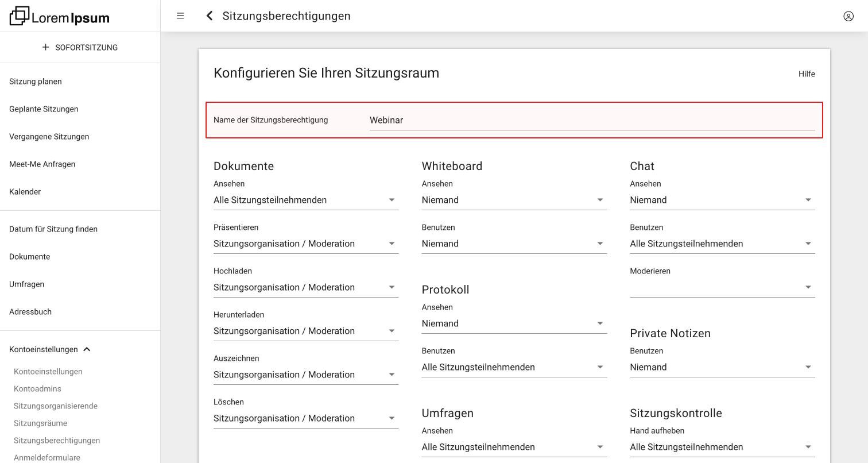Select Anmeldeformulare sub-item
The width and height of the screenshot is (868, 463).
click(47, 458)
